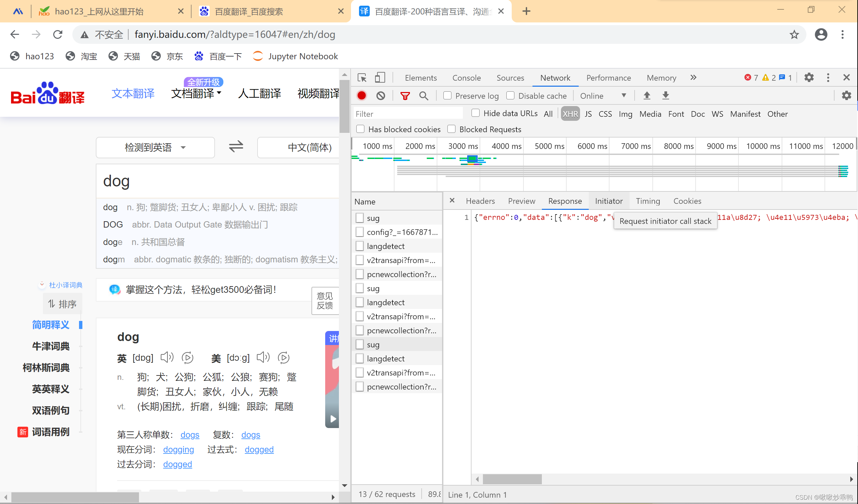Click the red errors count indicator
This screenshot has height=504, width=858.
tap(751, 78)
